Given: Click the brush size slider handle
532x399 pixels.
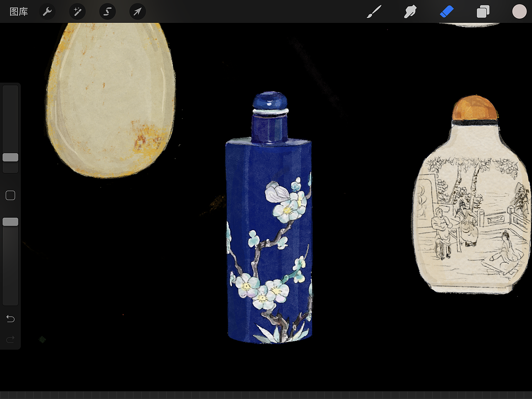Looking at the screenshot, I should [10, 157].
